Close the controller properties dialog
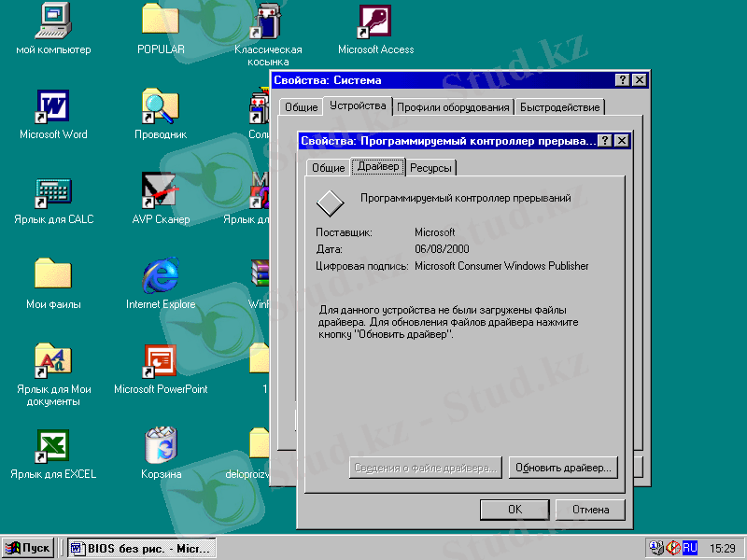The width and height of the screenshot is (747, 560). [622, 141]
